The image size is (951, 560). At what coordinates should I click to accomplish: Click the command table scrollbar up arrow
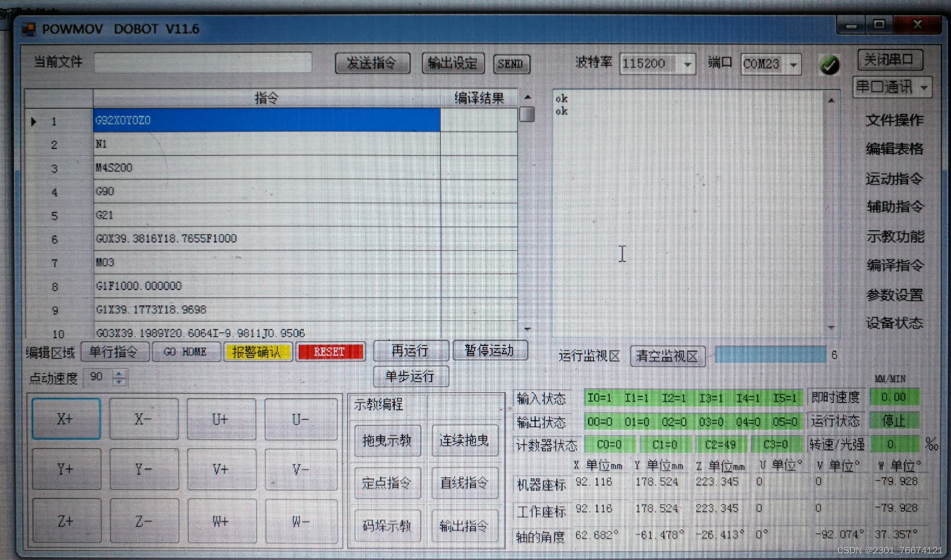(528, 97)
